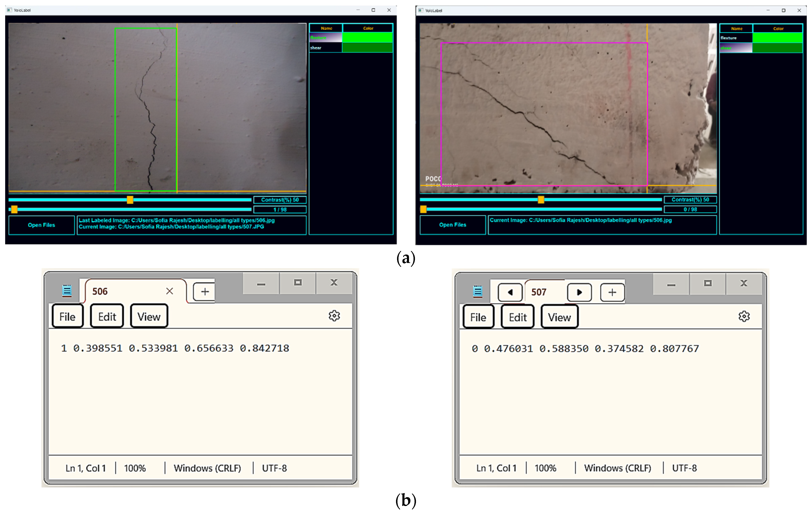Click the new tab plus in 507 notepad

coord(612,292)
